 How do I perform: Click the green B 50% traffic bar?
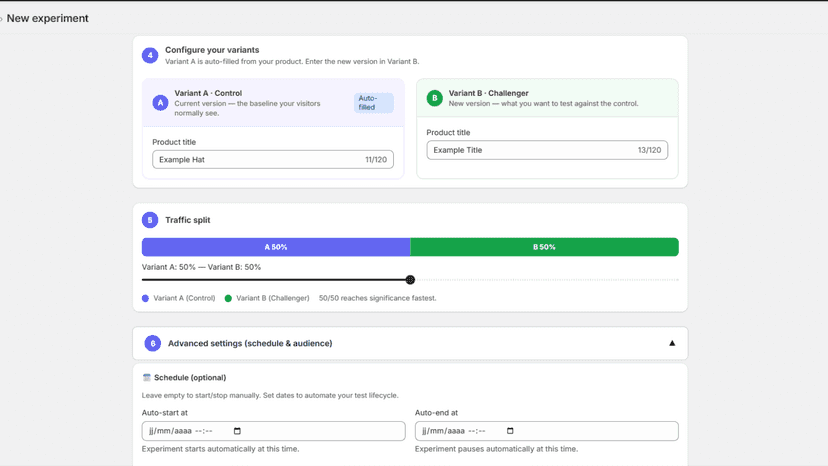(544, 247)
